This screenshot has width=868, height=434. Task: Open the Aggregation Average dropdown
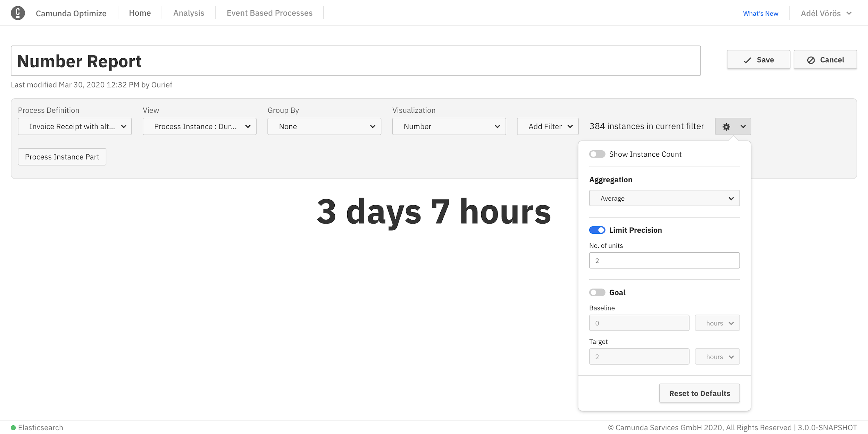(664, 198)
